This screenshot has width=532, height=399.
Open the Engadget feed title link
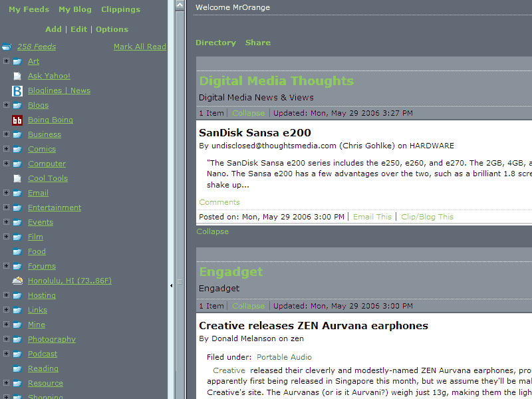pos(231,272)
